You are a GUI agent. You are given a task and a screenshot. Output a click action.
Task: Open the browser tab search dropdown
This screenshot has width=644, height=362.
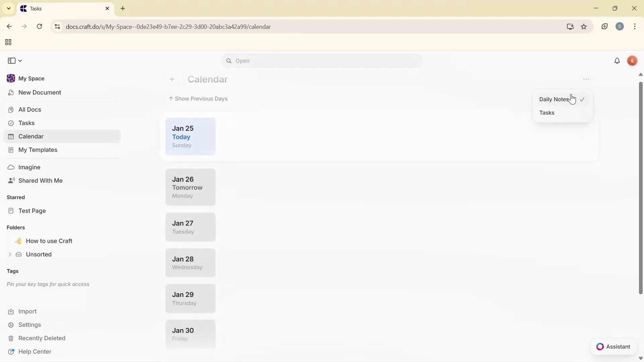point(9,8)
